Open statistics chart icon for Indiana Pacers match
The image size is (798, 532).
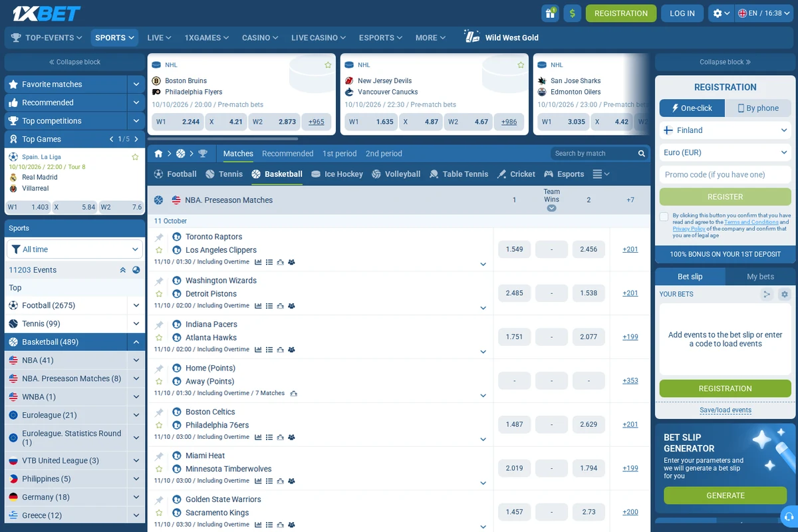click(258, 350)
